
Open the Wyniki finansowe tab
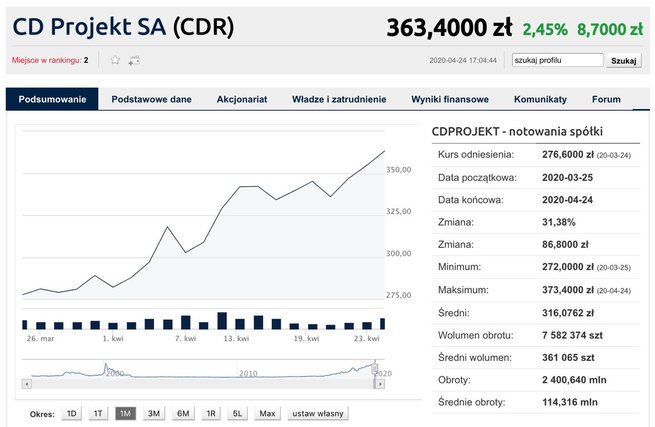pyautogui.click(x=450, y=99)
